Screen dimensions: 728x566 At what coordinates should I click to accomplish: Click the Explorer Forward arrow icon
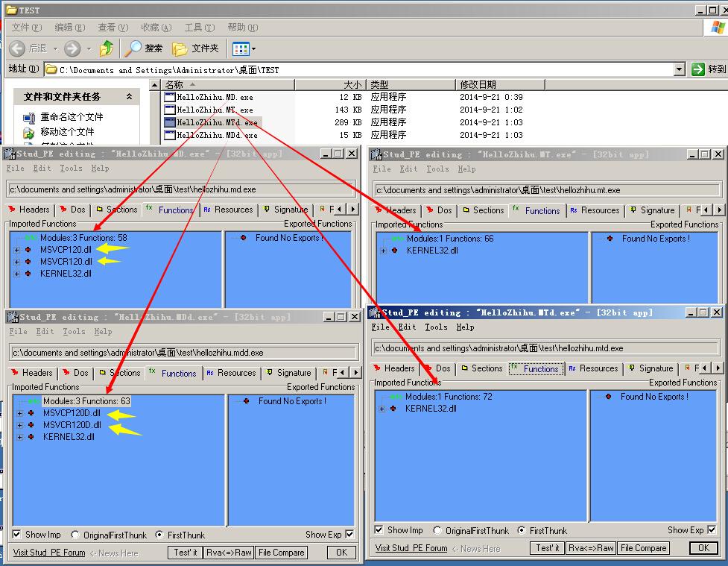pyautogui.click(x=72, y=48)
